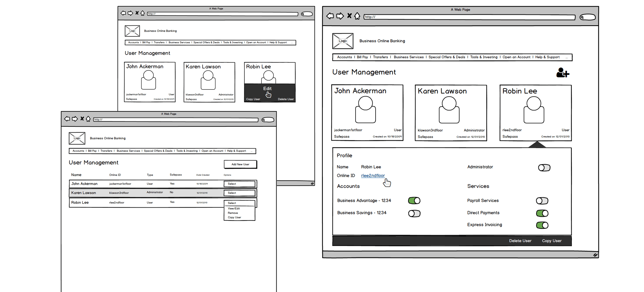Click Open an Account in top-left window nav

pyautogui.click(x=256, y=42)
